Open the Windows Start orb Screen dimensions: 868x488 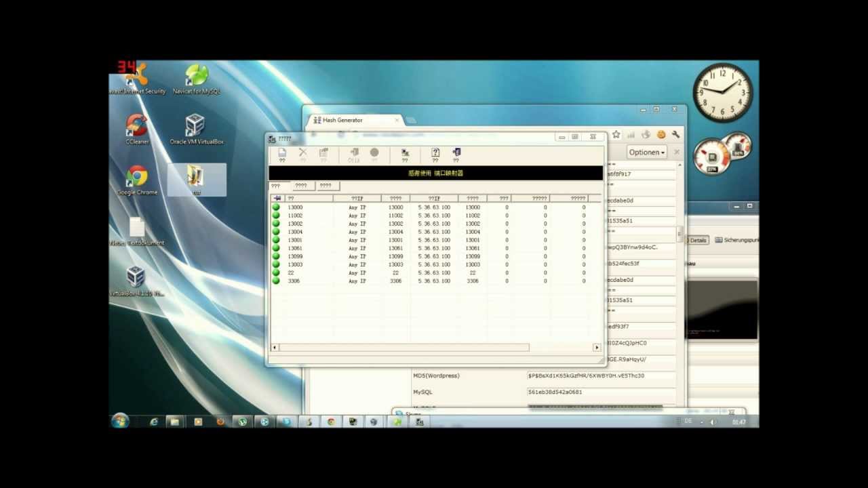pyautogui.click(x=120, y=421)
